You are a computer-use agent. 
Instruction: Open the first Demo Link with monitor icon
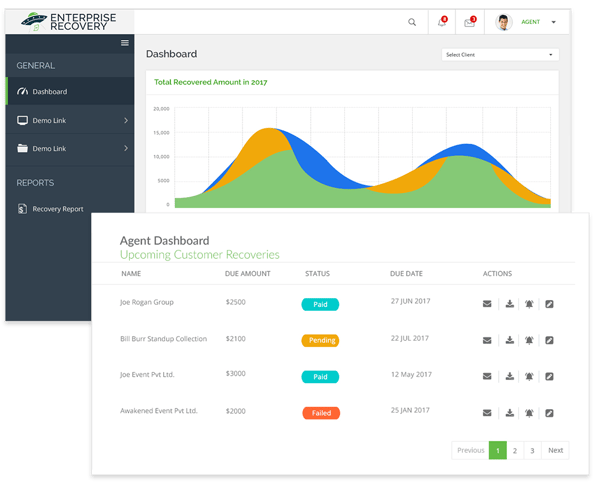[x=70, y=121]
